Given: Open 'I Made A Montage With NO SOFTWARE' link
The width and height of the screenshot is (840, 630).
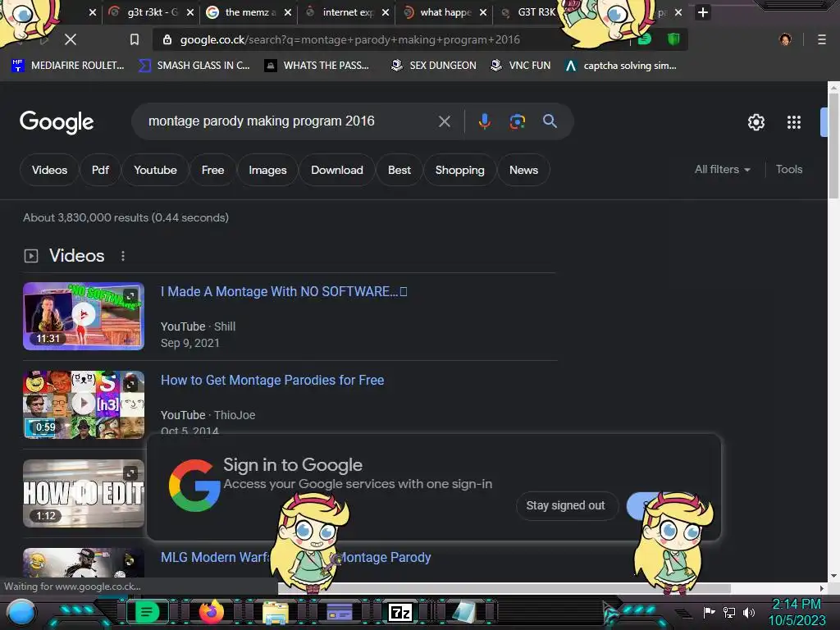Looking at the screenshot, I should click(x=284, y=291).
